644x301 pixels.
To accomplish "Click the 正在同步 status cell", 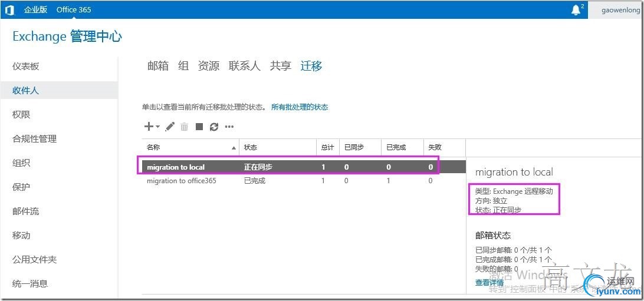I will [x=258, y=167].
